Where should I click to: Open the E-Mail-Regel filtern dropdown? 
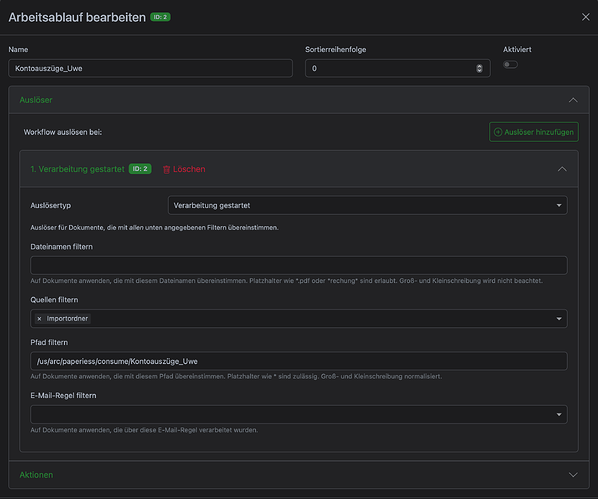[299, 414]
